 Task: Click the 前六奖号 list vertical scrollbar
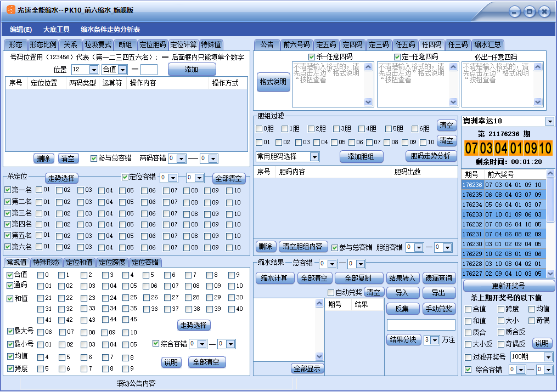(x=551, y=230)
